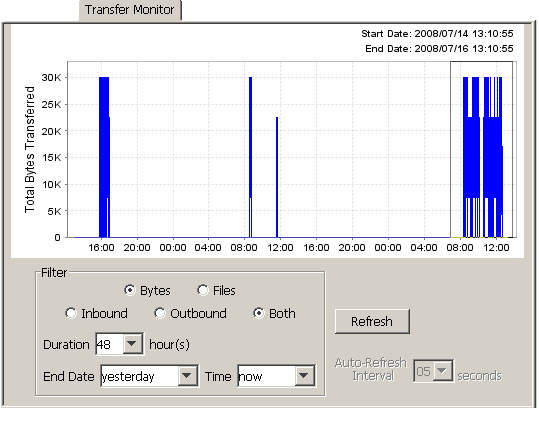
Task: Click the tall bar near 16:00
Action: pos(104,157)
